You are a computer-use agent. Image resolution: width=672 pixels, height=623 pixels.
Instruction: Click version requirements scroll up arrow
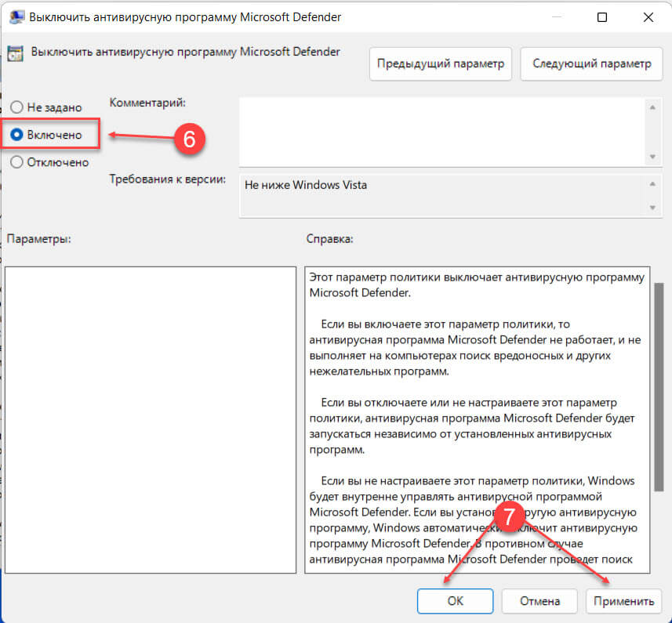coord(652,183)
